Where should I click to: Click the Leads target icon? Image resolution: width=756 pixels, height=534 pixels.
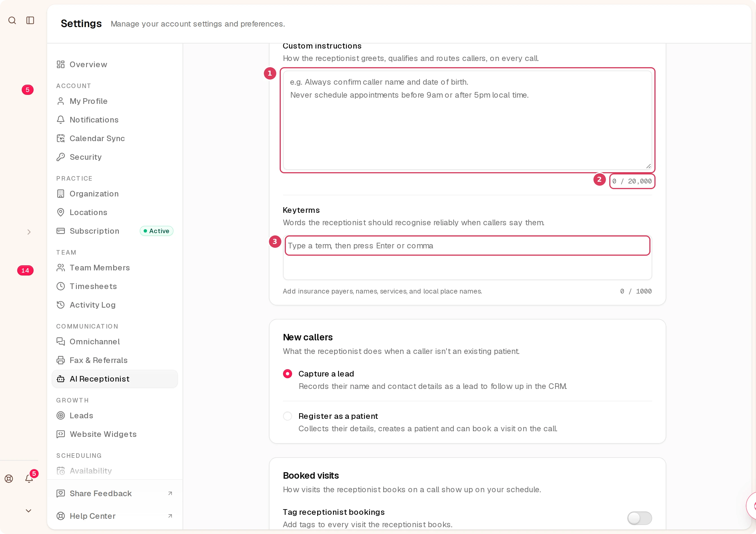pyautogui.click(x=61, y=415)
